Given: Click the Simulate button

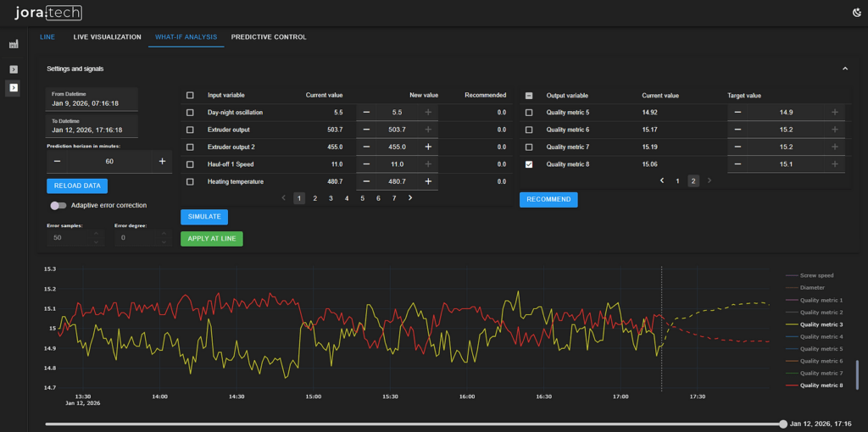Looking at the screenshot, I should click(204, 217).
